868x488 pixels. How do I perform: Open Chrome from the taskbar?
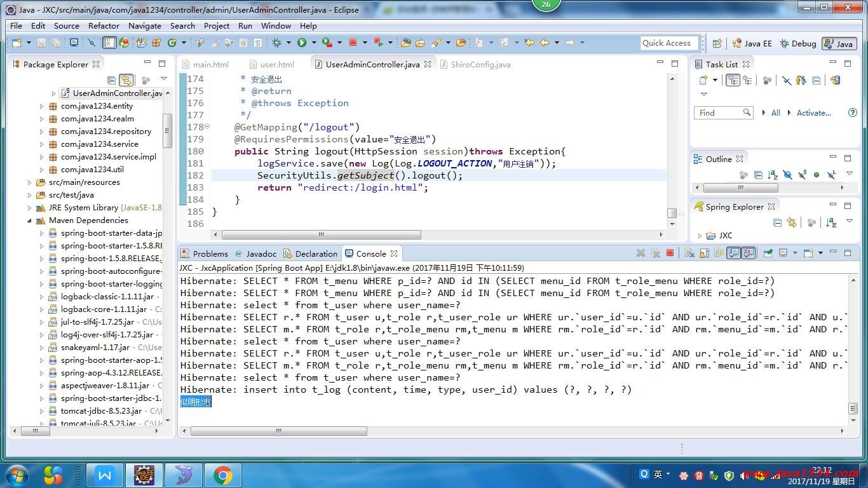click(x=222, y=475)
